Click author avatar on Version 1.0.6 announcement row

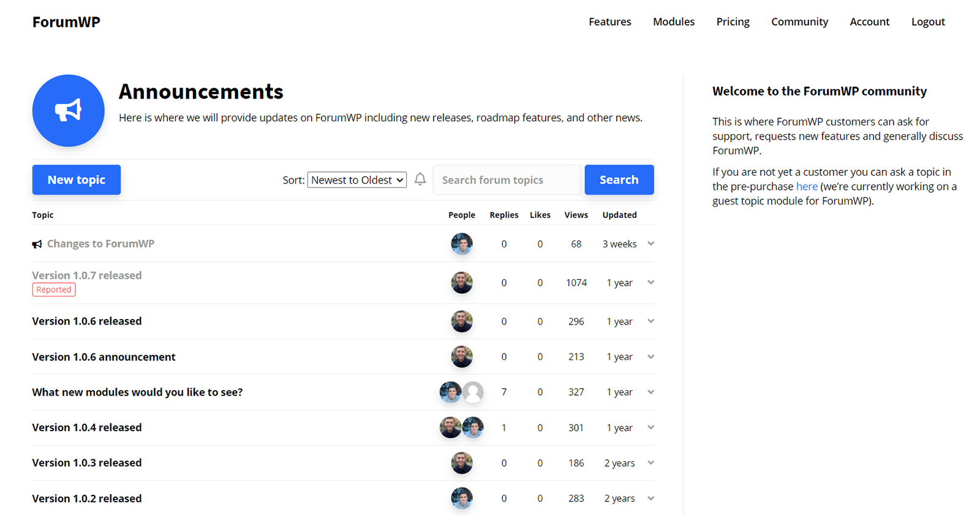[462, 357]
